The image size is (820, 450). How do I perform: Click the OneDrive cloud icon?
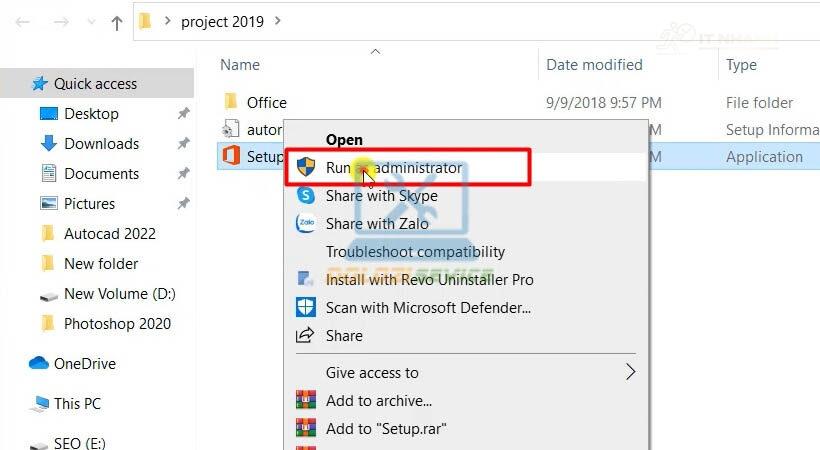pyautogui.click(x=39, y=364)
